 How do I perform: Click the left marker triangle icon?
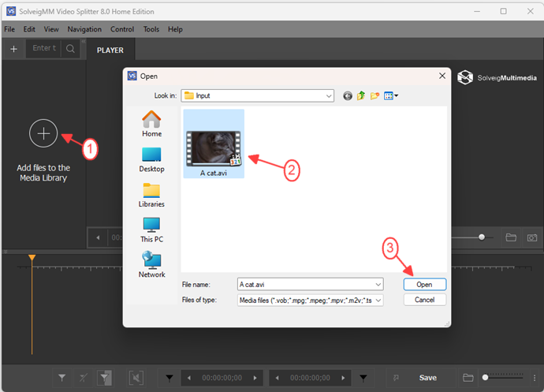pos(170,378)
